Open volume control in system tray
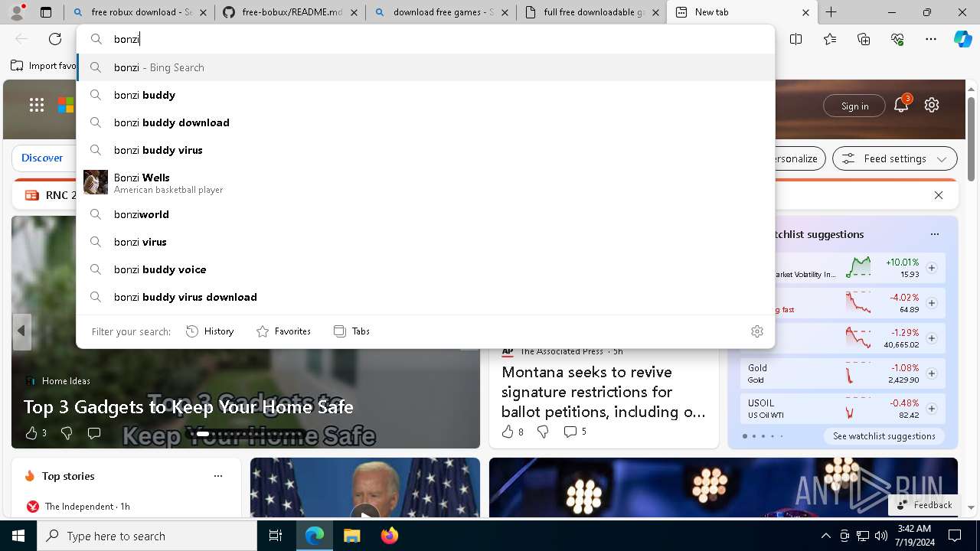 pos(881,536)
